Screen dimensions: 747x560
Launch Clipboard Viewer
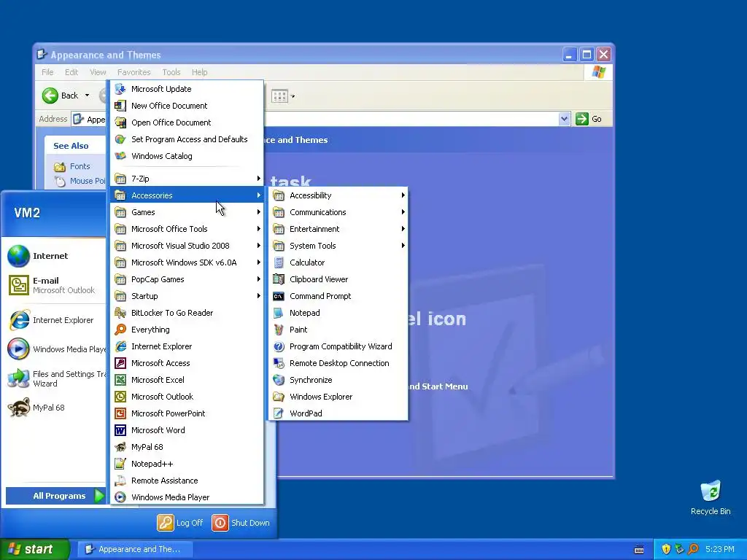click(338, 279)
